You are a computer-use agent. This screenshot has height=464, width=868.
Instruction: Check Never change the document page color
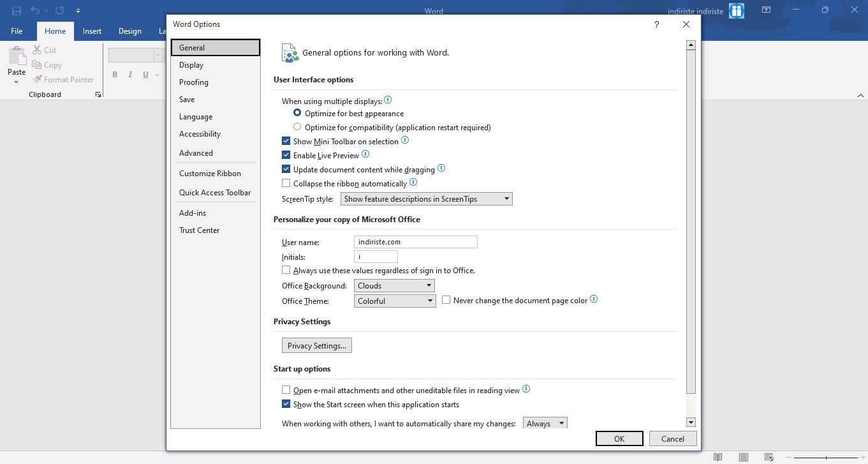coord(446,300)
